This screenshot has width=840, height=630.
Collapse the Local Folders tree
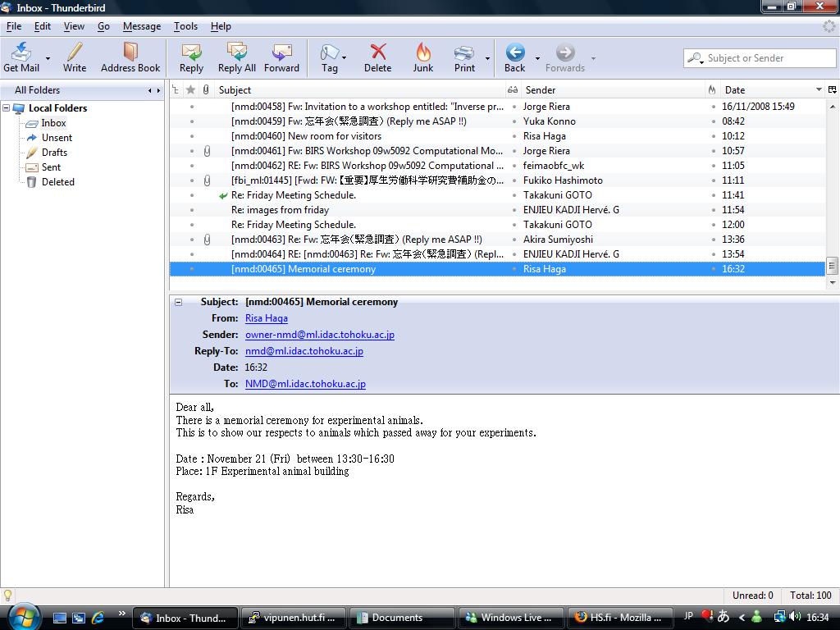pyautogui.click(x=7, y=108)
